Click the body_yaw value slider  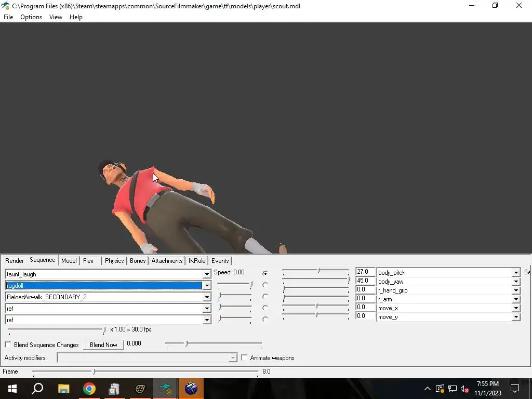(315, 280)
